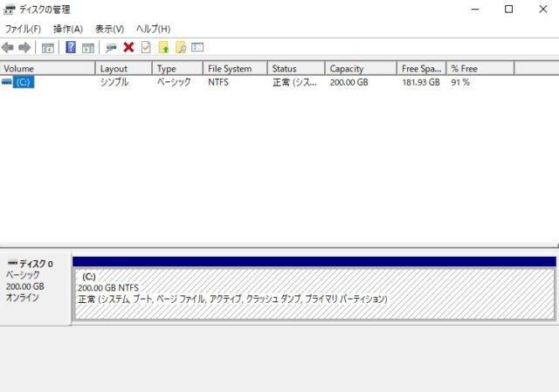559x392 pixels.
Task: Click the yellow icon with magnifying glass
Action: (181, 47)
